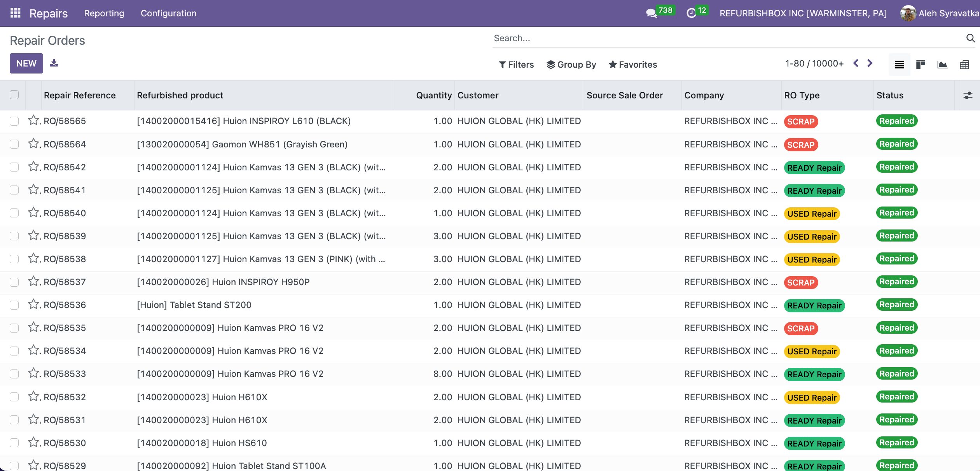The width and height of the screenshot is (980, 471).
Task: Open the Repairs app menu
Action: coord(49,13)
